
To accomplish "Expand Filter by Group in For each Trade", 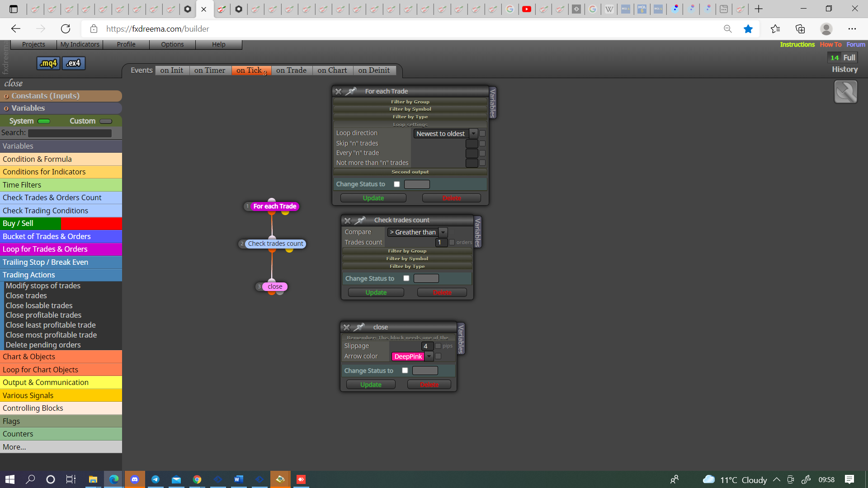I will pyautogui.click(x=410, y=102).
